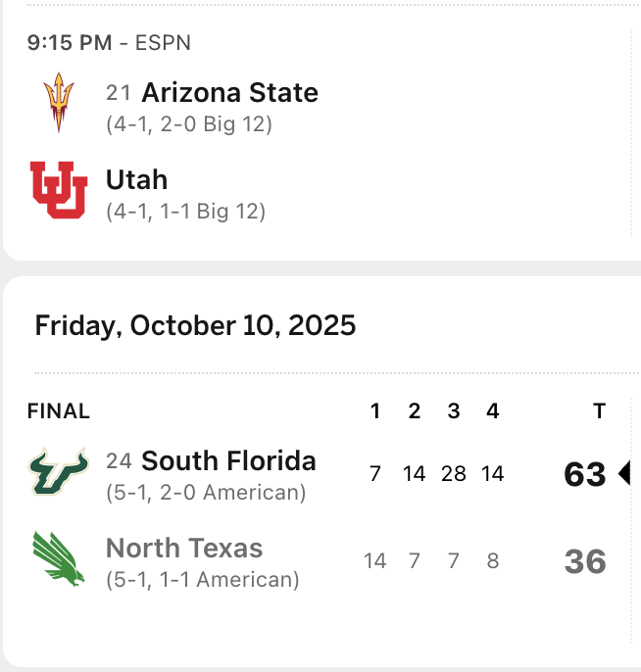Select the South Florida team name
641x672 pixels.
(x=228, y=460)
